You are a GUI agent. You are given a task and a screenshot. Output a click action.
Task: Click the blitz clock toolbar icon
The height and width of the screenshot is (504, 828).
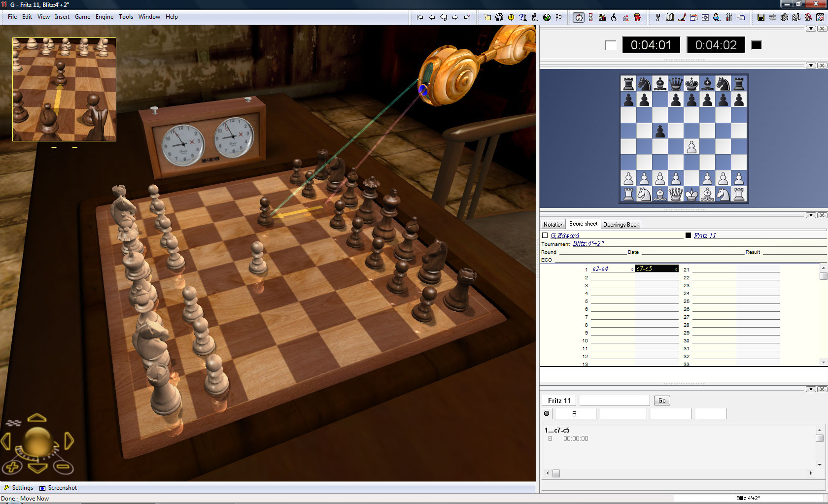[x=579, y=17]
